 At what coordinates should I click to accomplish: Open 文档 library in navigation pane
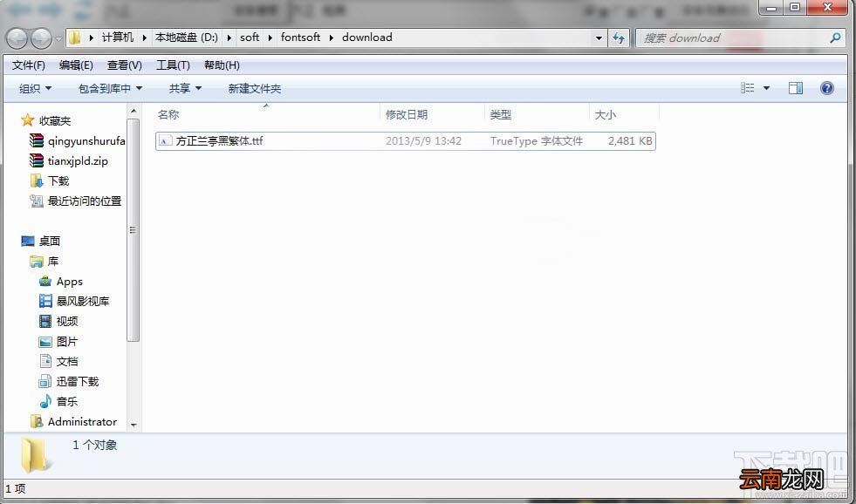pos(66,362)
